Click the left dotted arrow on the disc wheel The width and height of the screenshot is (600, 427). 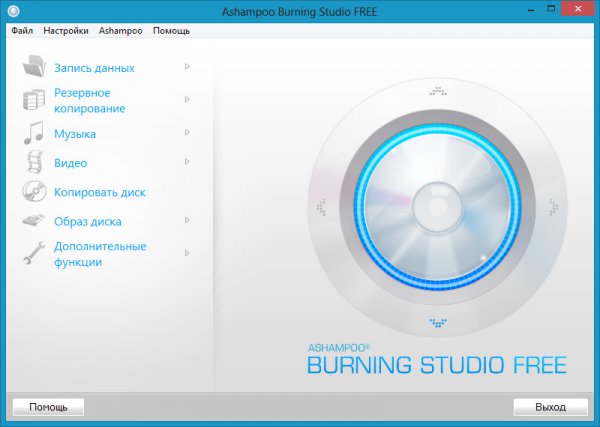[x=321, y=207]
